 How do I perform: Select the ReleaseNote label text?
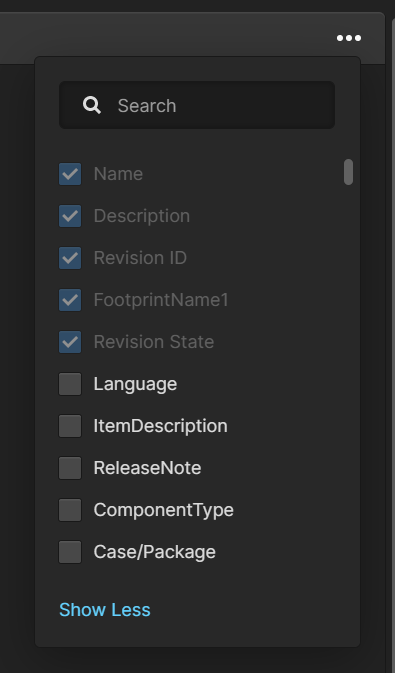tap(147, 468)
